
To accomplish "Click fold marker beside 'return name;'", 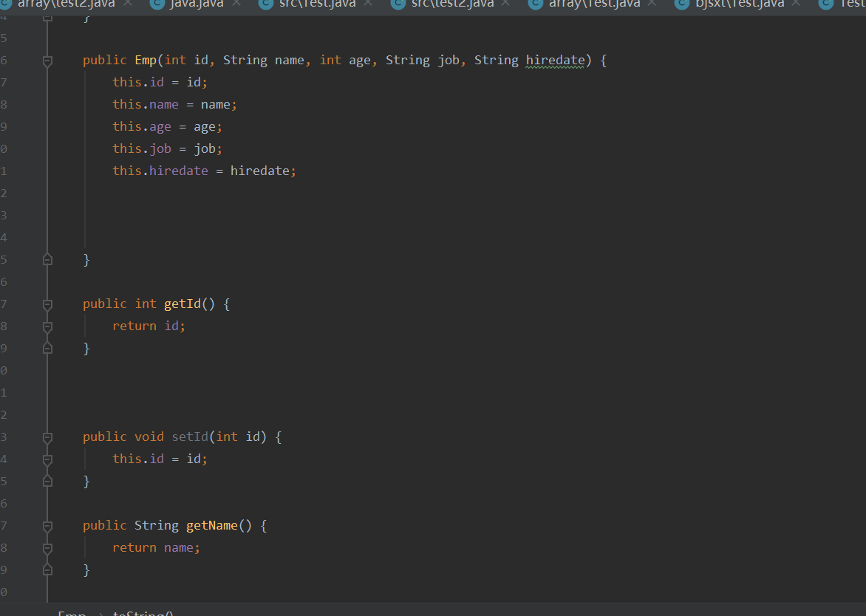I will (x=47, y=548).
